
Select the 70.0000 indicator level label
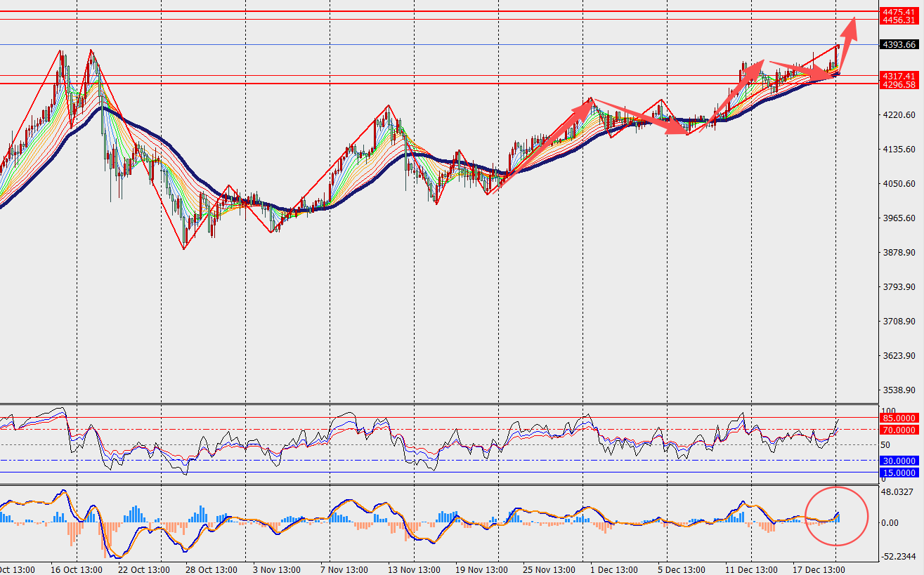[x=899, y=430]
